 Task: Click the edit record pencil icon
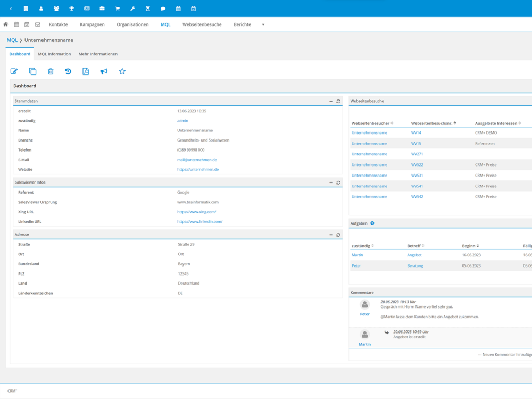click(x=14, y=71)
